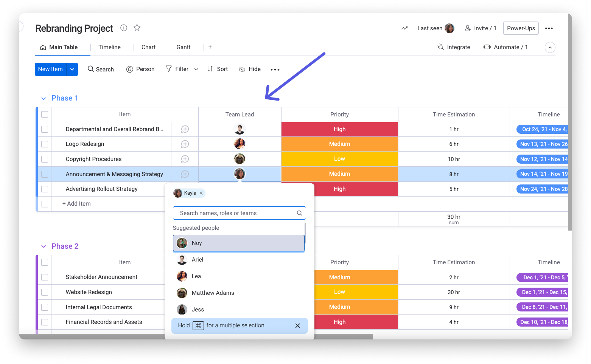Tick the Logo Redesign checkbox

pos(45,144)
